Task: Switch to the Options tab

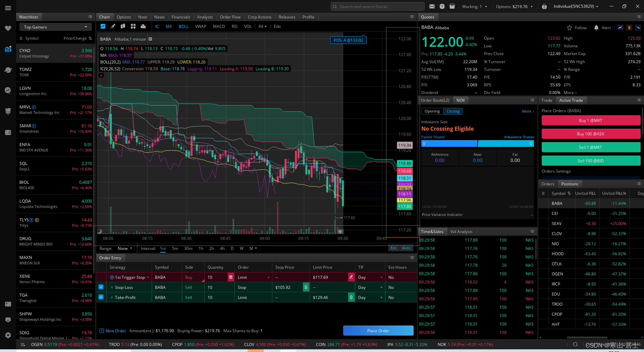Action: (124, 17)
